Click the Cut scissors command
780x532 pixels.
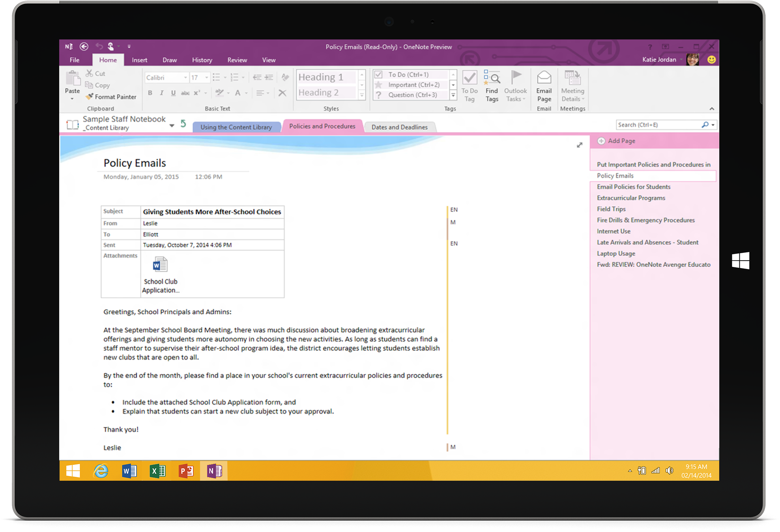click(95, 73)
